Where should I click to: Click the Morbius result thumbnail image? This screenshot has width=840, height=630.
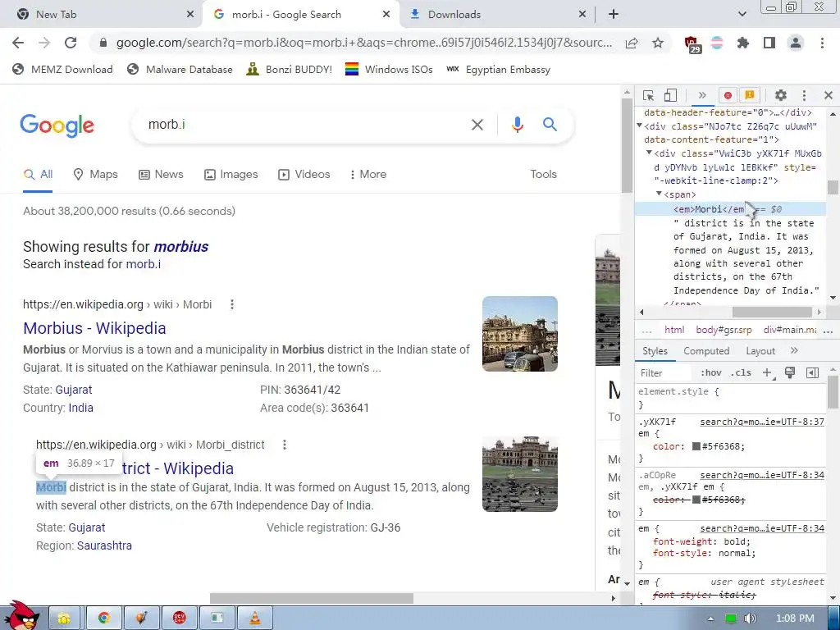coord(519,334)
